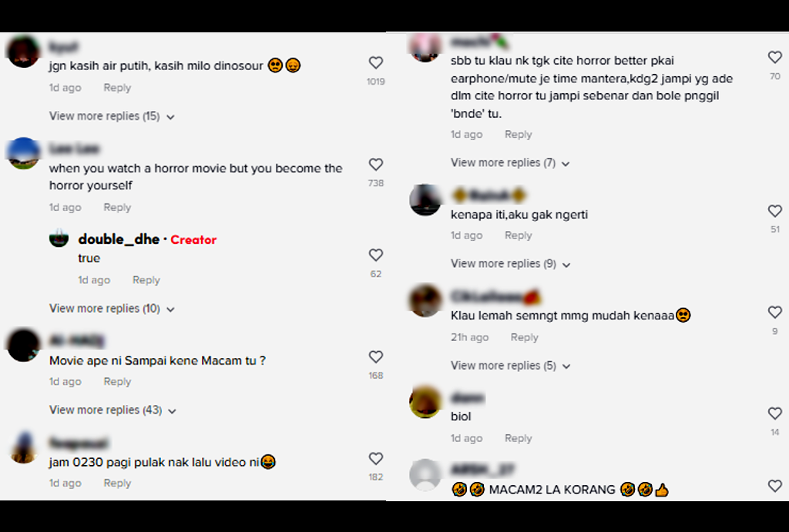Show View more replies (9)

click(x=510, y=264)
